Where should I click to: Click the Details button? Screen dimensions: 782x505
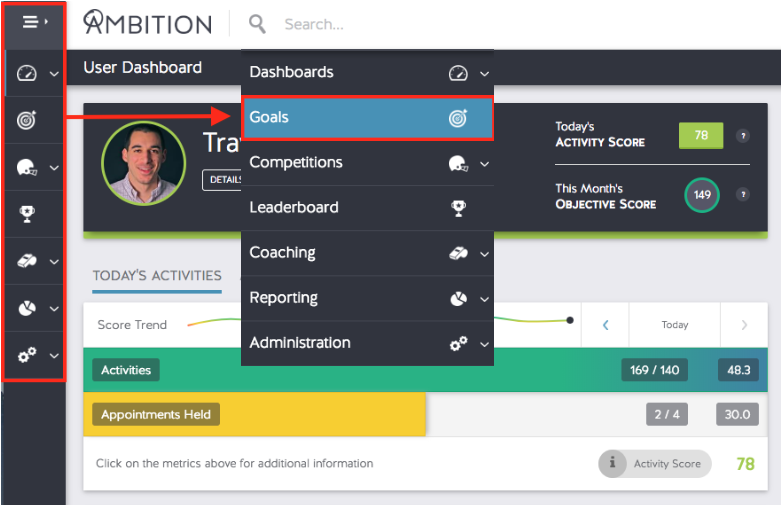click(x=222, y=180)
